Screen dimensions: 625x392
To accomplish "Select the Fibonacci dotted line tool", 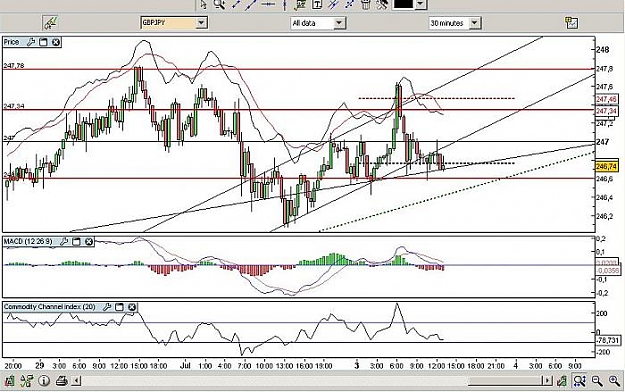I will [x=350, y=4].
